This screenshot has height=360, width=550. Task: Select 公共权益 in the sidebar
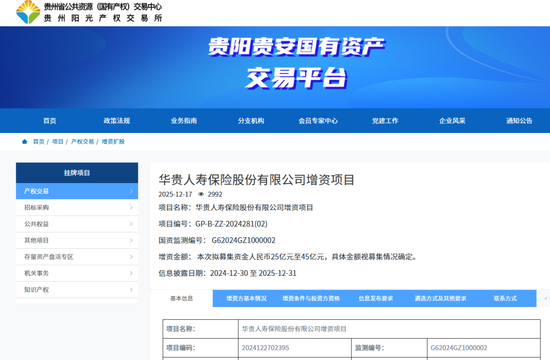pyautogui.click(x=77, y=224)
